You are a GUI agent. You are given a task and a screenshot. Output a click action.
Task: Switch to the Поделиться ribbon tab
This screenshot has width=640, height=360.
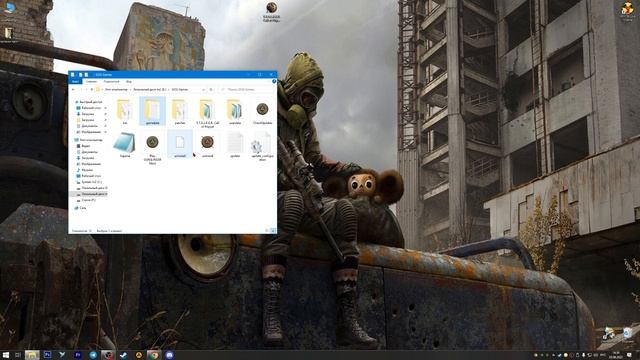point(111,82)
